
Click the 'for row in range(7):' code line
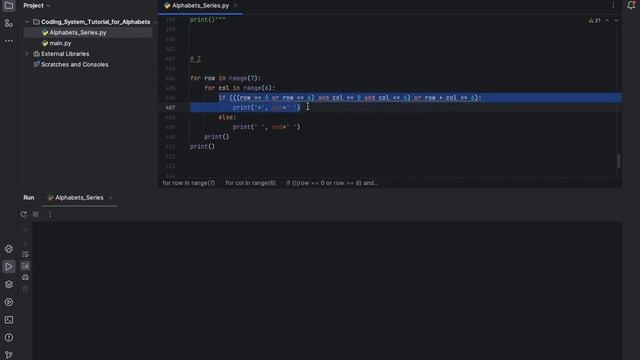point(225,78)
